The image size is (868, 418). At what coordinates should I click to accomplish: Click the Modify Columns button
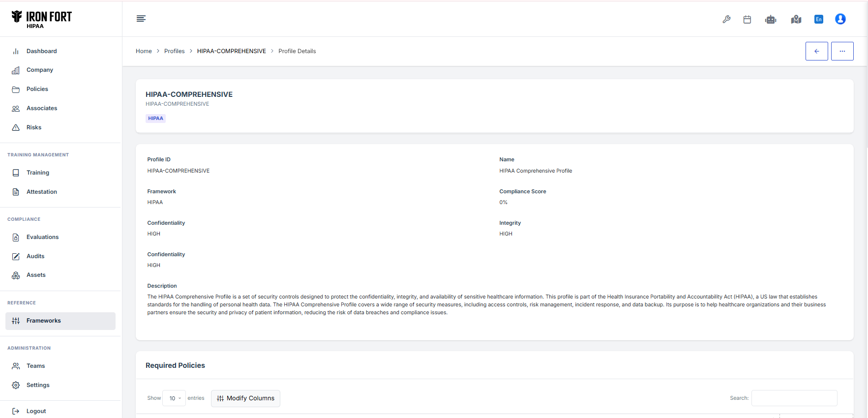[245, 398]
